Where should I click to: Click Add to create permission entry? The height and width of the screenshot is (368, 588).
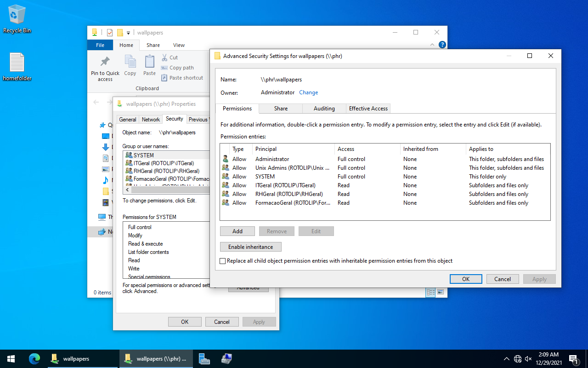tap(237, 231)
